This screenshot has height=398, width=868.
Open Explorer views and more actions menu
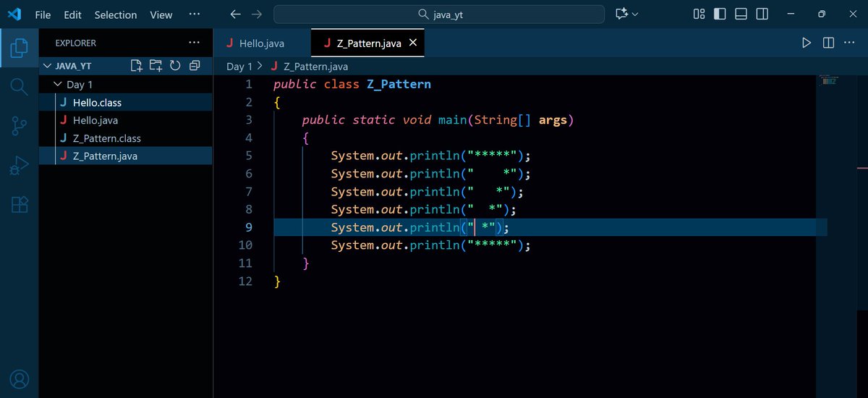click(x=193, y=43)
